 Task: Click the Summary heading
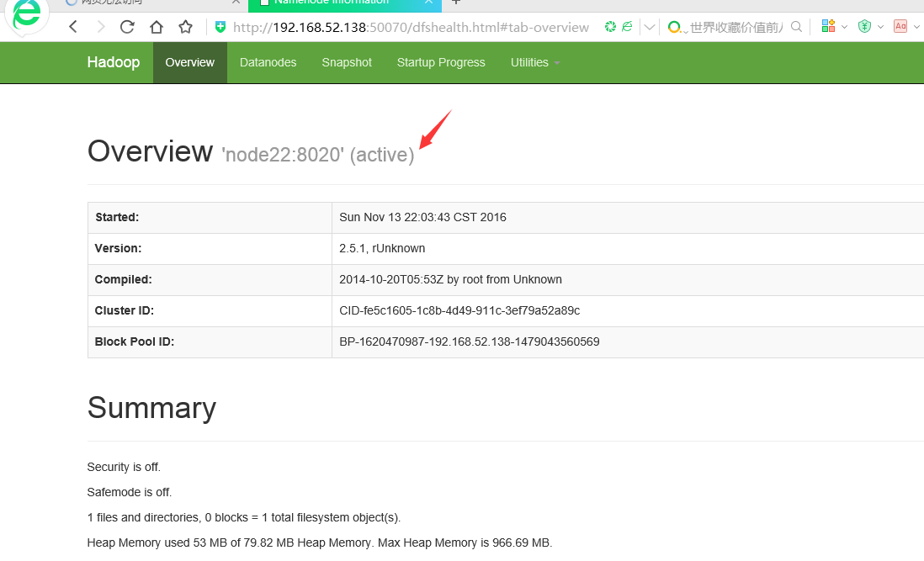click(x=151, y=408)
